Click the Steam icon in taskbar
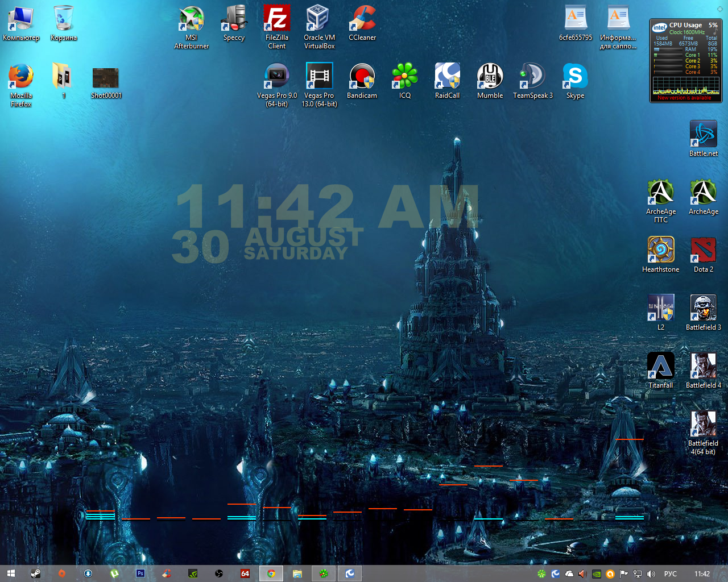This screenshot has width=728, height=582. tap(35, 573)
